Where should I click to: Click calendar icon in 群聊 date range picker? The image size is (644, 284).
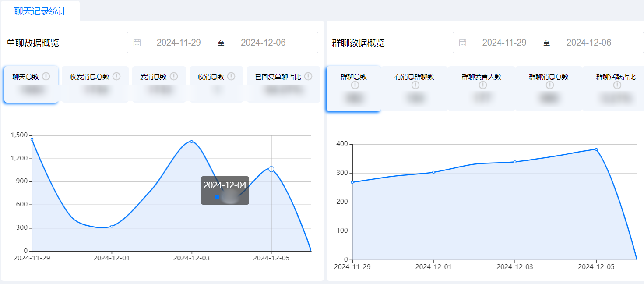[463, 43]
